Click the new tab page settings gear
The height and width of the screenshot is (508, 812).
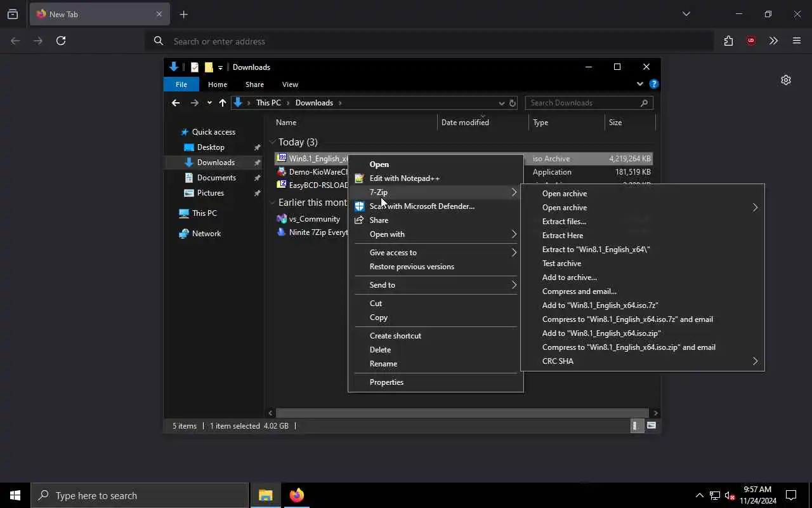click(x=786, y=80)
